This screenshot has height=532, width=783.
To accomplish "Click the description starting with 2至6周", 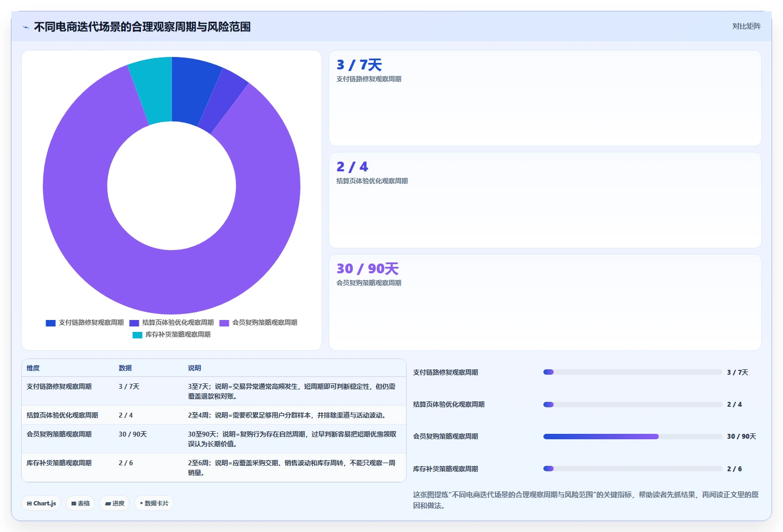I will pyautogui.click(x=292, y=467).
